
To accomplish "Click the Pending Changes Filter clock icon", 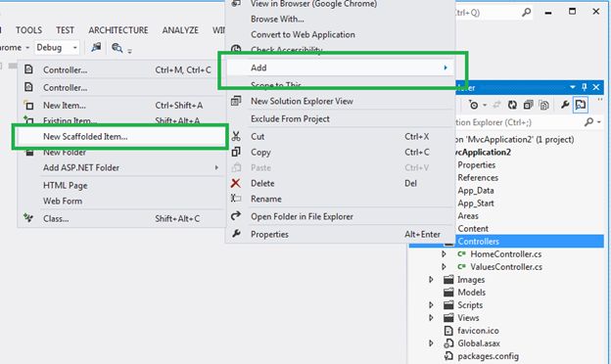I will point(473,105).
